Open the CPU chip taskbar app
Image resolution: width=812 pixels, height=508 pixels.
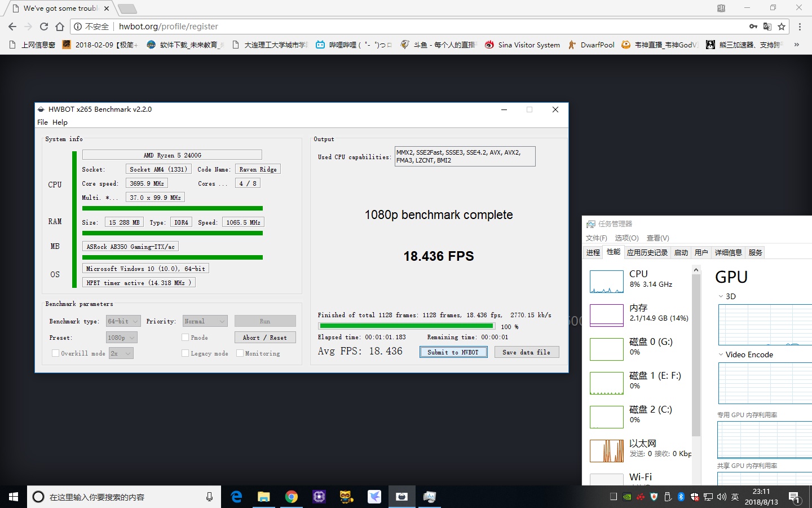pos(319,497)
